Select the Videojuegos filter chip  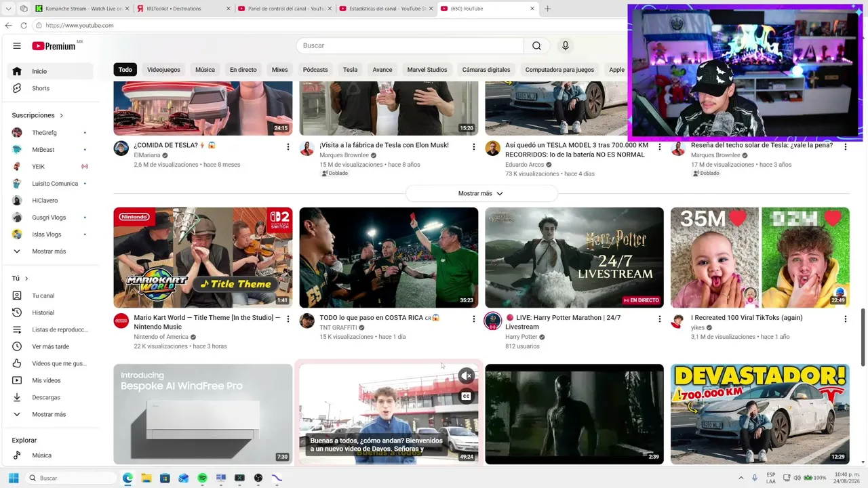[163, 70]
